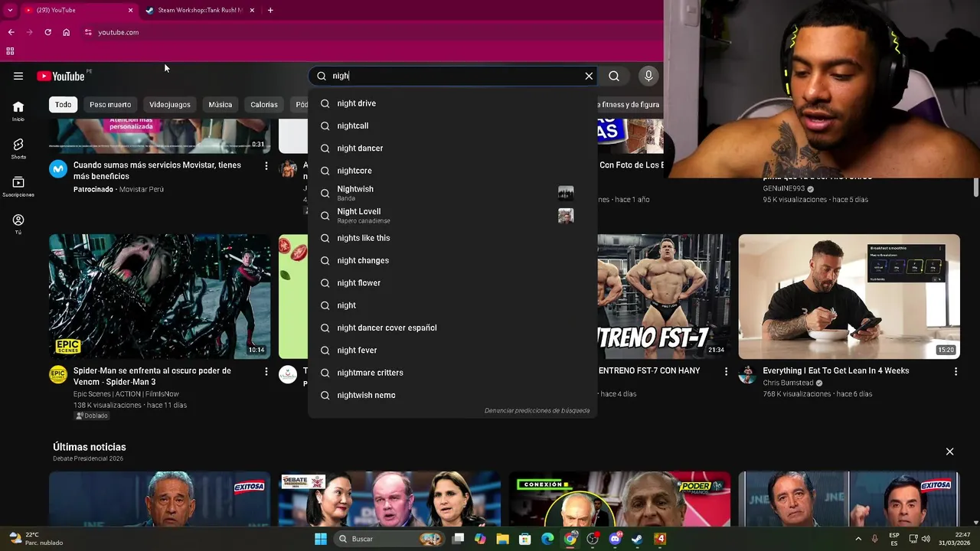Click browser back arrow
The height and width of the screenshot is (551, 980).
click(x=11, y=32)
